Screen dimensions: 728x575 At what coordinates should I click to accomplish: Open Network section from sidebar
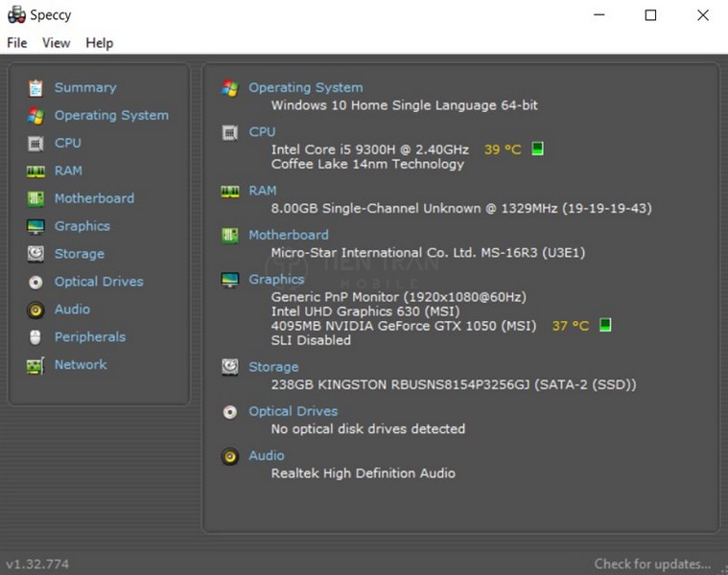click(81, 365)
